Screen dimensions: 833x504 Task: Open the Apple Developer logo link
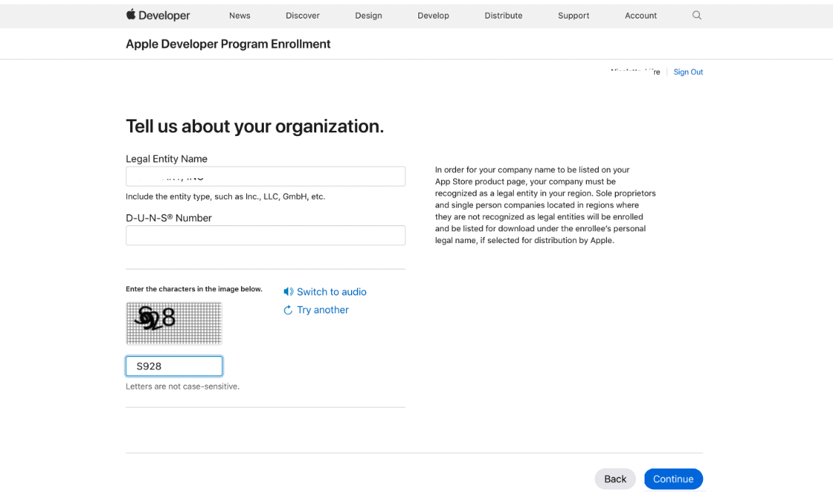[157, 16]
